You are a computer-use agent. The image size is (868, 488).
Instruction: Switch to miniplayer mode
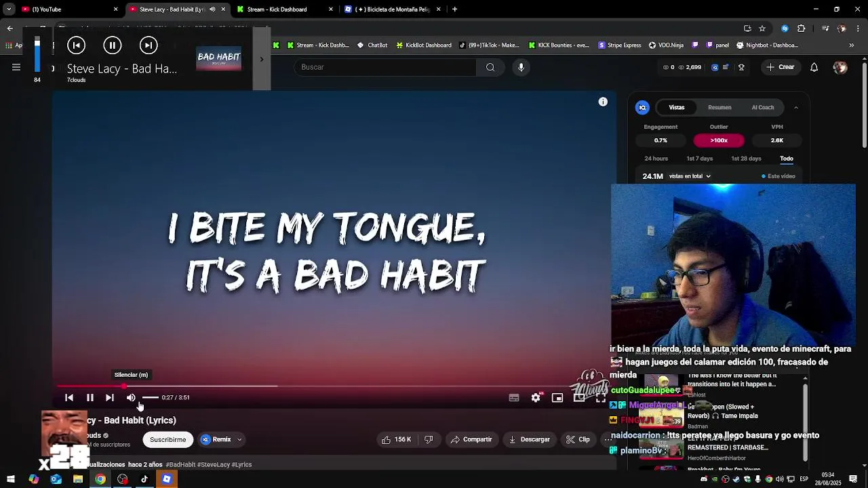click(x=557, y=398)
